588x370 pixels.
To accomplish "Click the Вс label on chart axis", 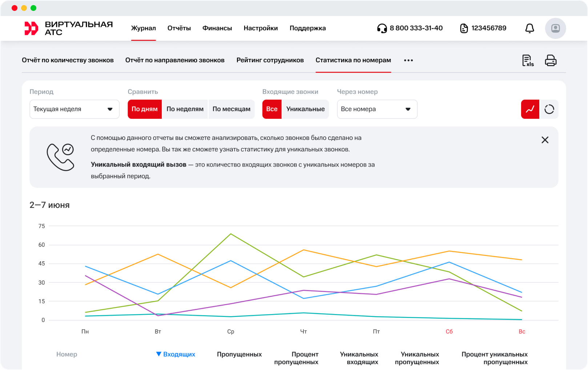I will [x=522, y=331].
